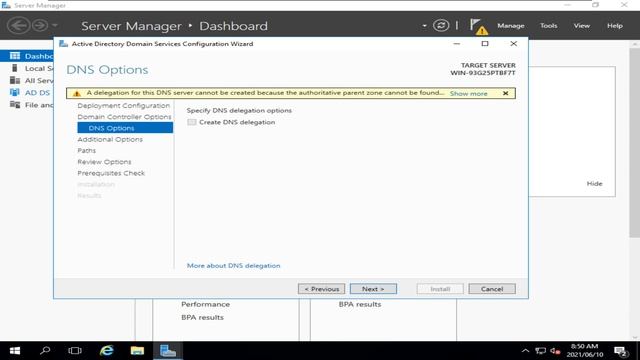Switch to Server Manager taskbar icon

[168, 351]
